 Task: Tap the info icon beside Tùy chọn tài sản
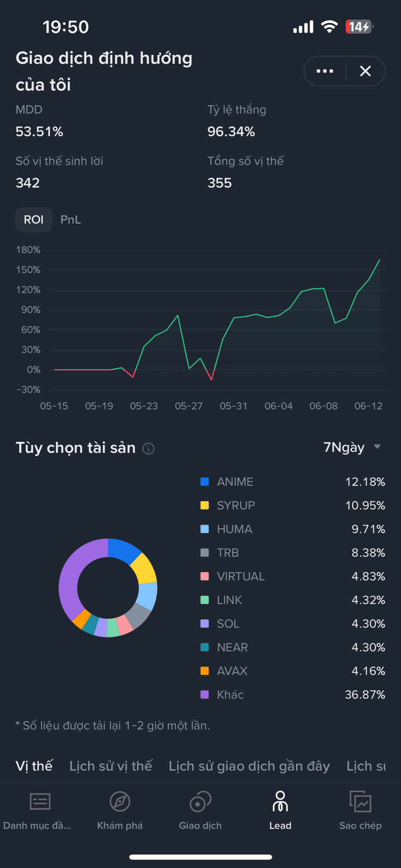[148, 449]
